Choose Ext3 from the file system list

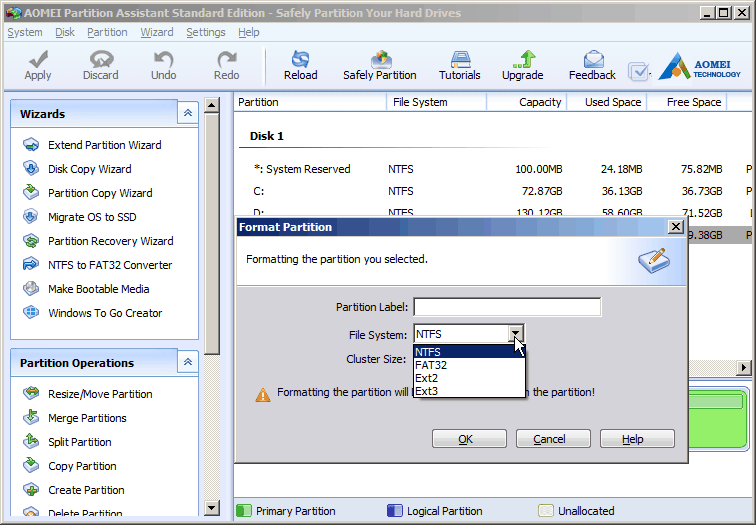tap(469, 391)
